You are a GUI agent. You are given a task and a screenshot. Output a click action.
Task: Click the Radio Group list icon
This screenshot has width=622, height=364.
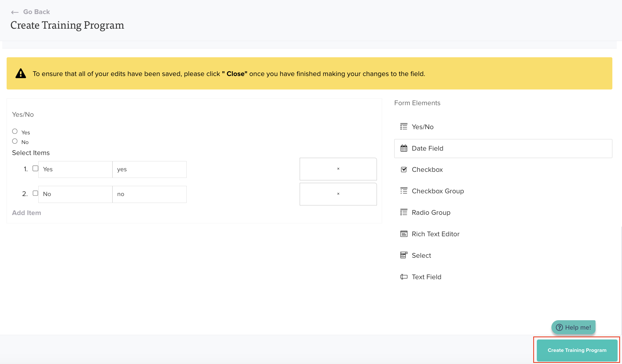pos(404,212)
